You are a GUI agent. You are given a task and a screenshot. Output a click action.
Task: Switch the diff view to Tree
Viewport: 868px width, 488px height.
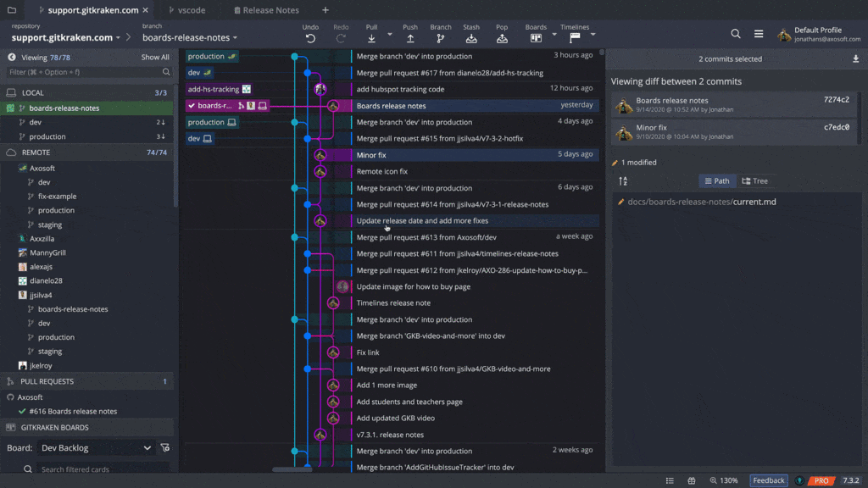point(756,180)
